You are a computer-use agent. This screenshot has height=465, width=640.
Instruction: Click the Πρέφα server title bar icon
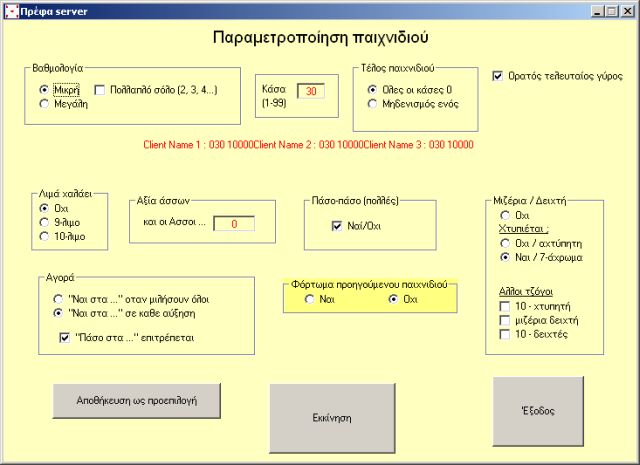[x=11, y=11]
